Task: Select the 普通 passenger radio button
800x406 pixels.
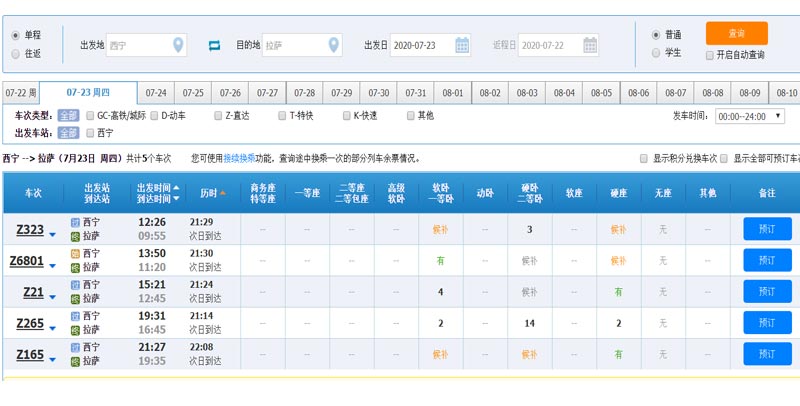Action: pyautogui.click(x=656, y=35)
